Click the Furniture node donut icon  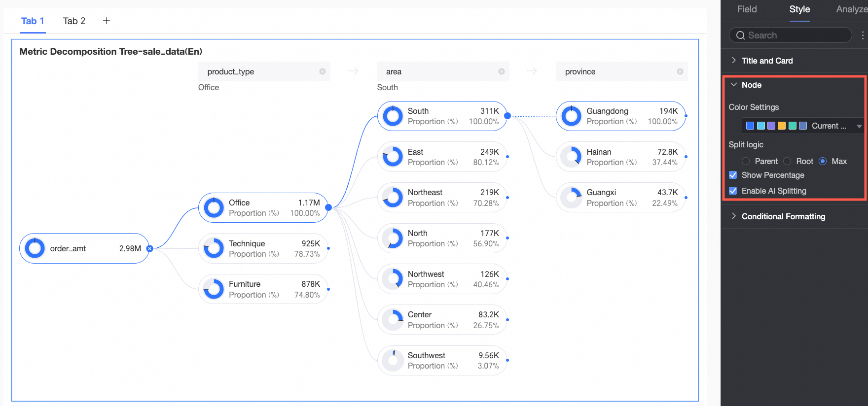tap(214, 289)
